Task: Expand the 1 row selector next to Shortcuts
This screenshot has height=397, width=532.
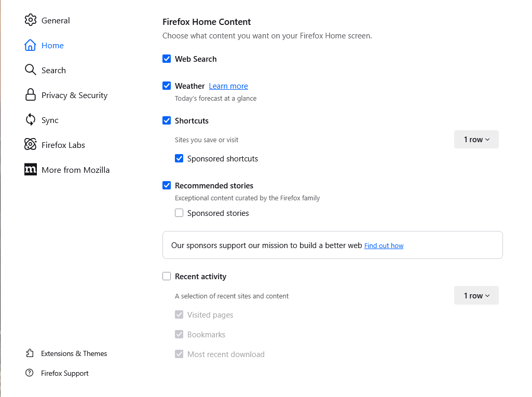Action: click(476, 139)
